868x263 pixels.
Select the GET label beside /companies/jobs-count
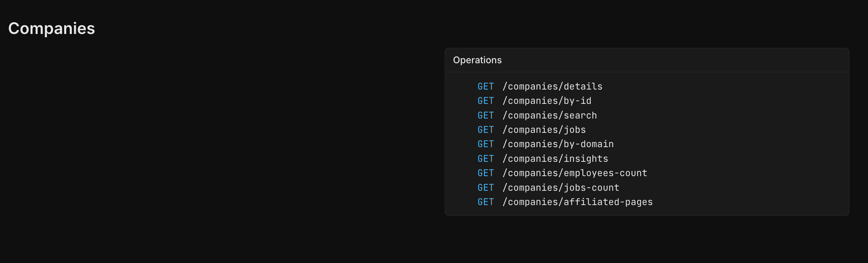coord(486,188)
